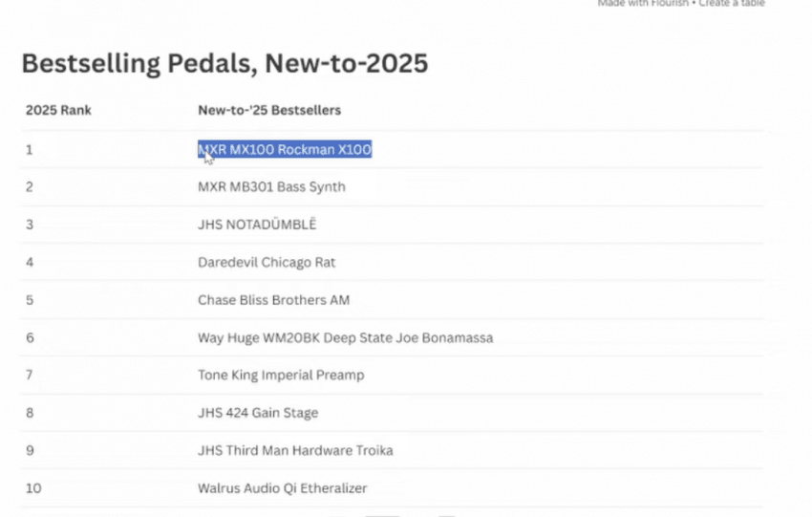Click rank number 5 in the table
Image resolution: width=812 pixels, height=517 pixels.
coord(30,300)
